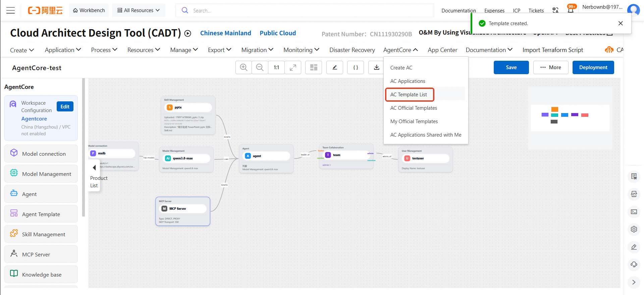
Task: Open the settings gear in right sidebar
Action: click(x=634, y=229)
